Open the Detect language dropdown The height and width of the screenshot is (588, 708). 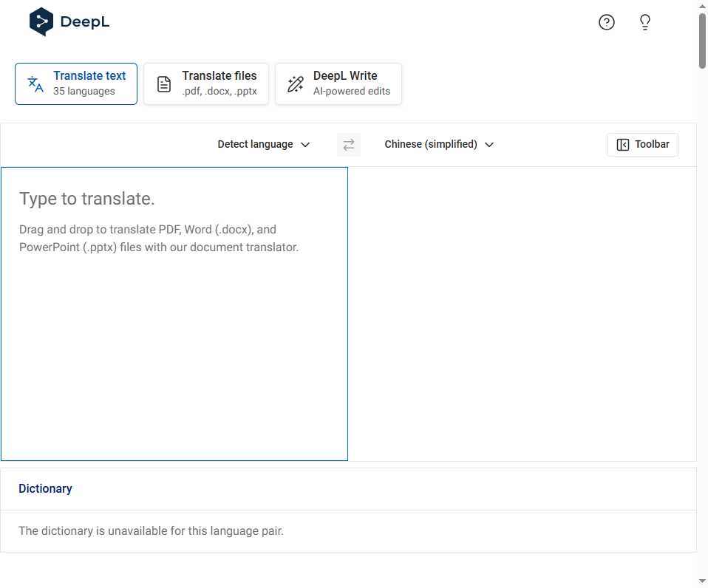pyautogui.click(x=263, y=144)
